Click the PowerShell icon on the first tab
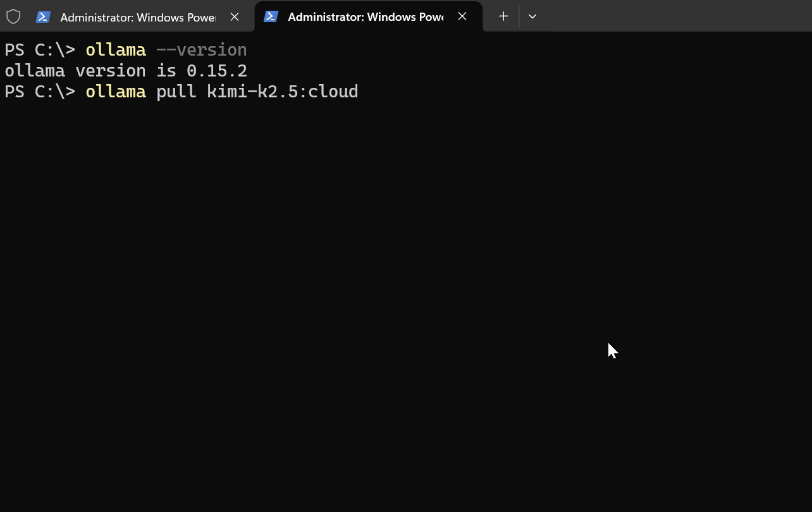This screenshot has width=812, height=512. click(x=43, y=17)
